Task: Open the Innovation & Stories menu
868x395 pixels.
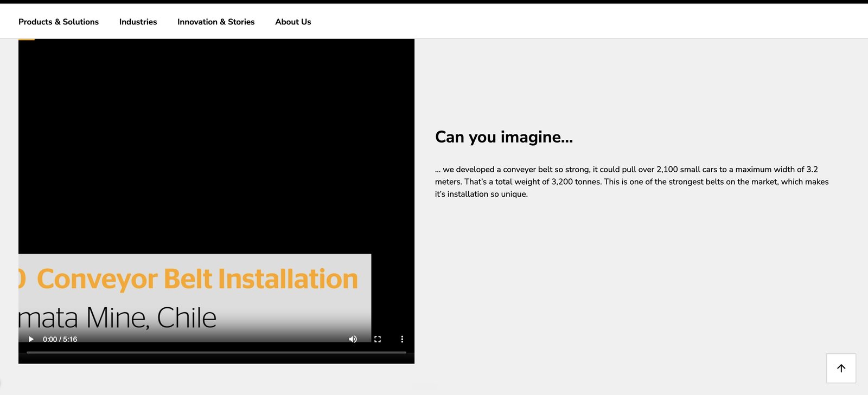Action: (x=216, y=22)
